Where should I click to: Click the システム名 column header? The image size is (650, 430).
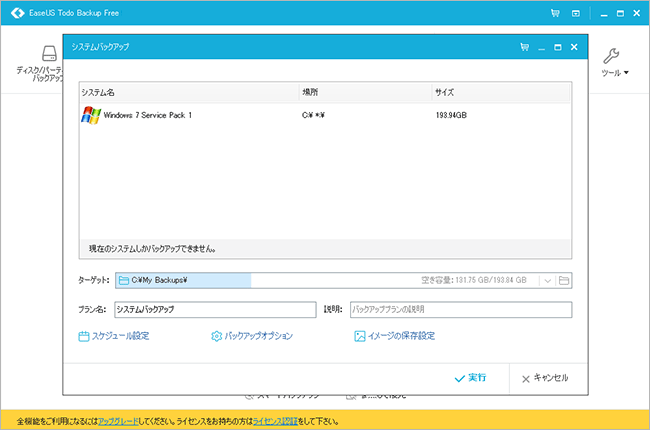[x=189, y=92]
